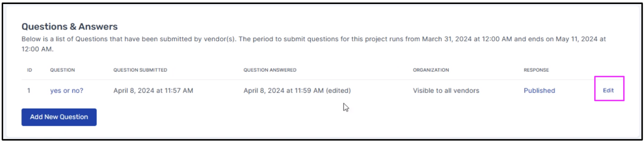Screen dimensions: 644x145
Task: Click the May 11, 2024 end date text
Action: pyautogui.click(x=577, y=39)
